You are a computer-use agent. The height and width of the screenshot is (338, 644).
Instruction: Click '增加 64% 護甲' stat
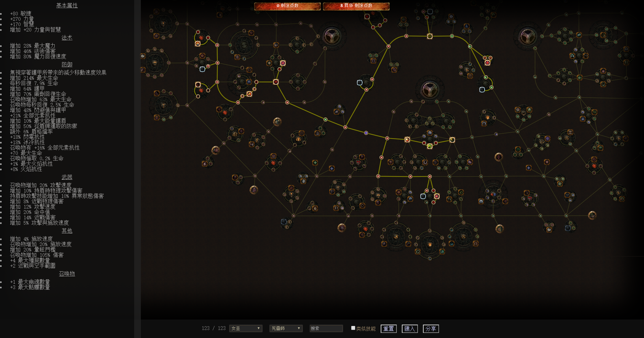coord(27,89)
